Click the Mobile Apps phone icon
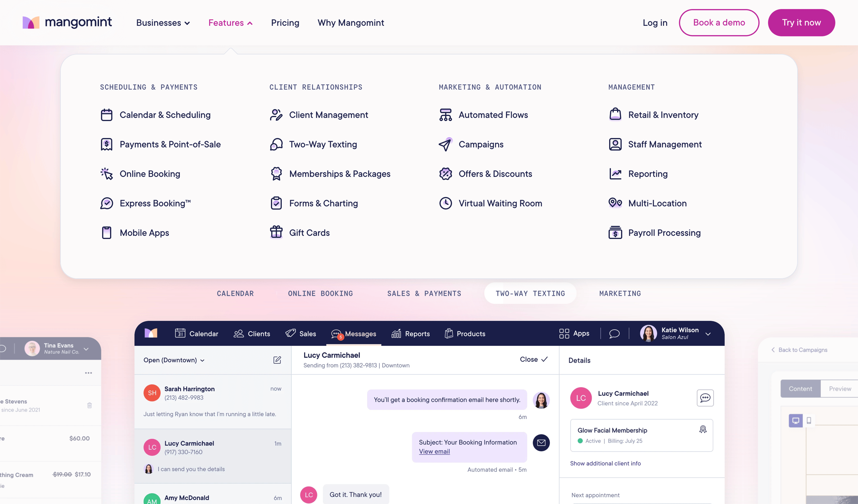 [x=107, y=233]
